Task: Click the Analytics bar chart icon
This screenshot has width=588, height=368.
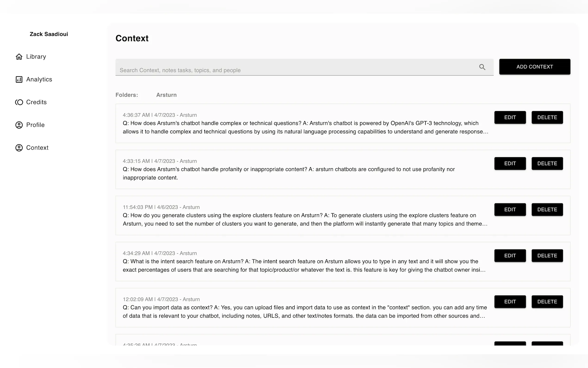Action: click(x=19, y=79)
